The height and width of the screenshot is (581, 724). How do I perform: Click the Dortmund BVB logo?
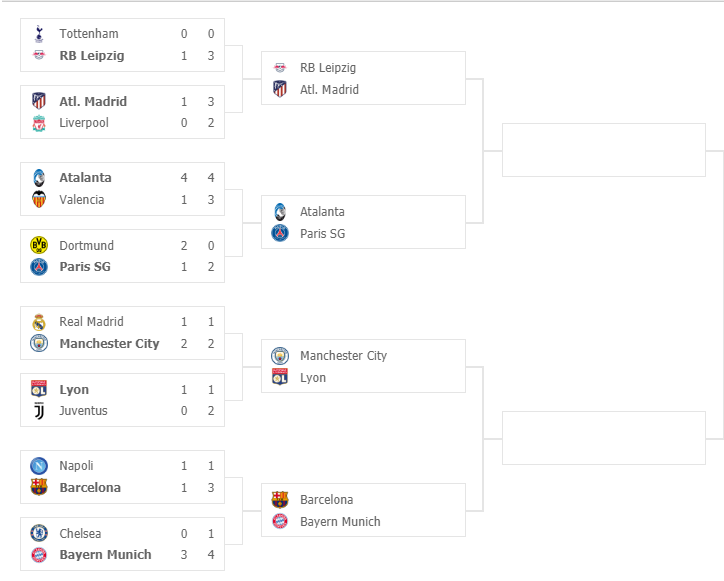click(x=39, y=245)
